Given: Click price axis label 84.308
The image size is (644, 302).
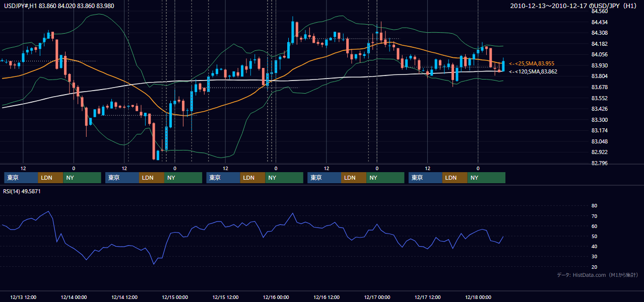Looking at the screenshot, I should (x=600, y=33).
